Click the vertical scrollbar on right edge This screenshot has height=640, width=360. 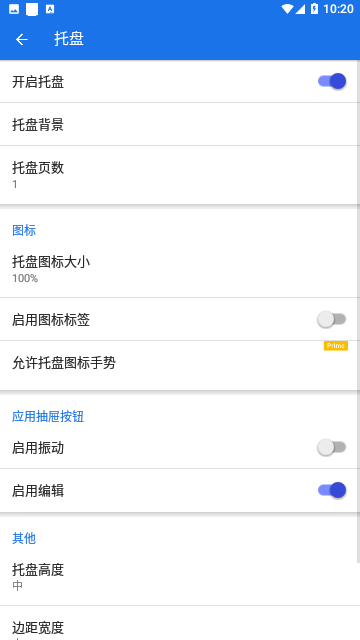coord(358,311)
